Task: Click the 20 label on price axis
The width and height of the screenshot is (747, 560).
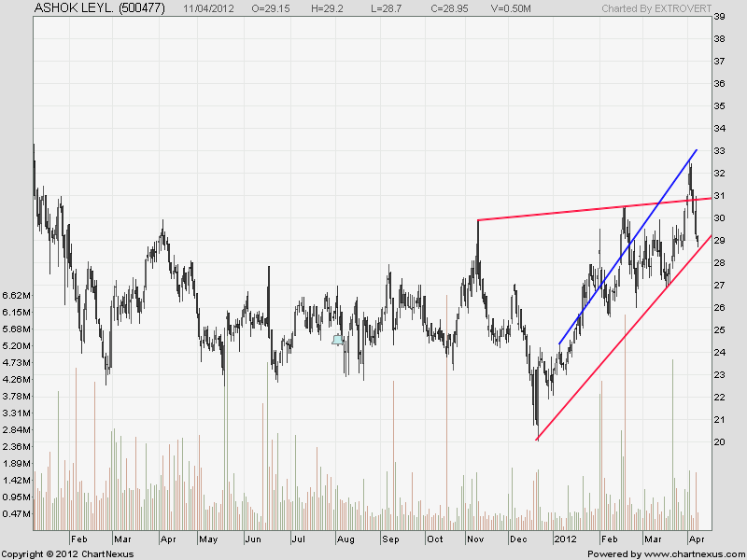Action: (x=719, y=442)
